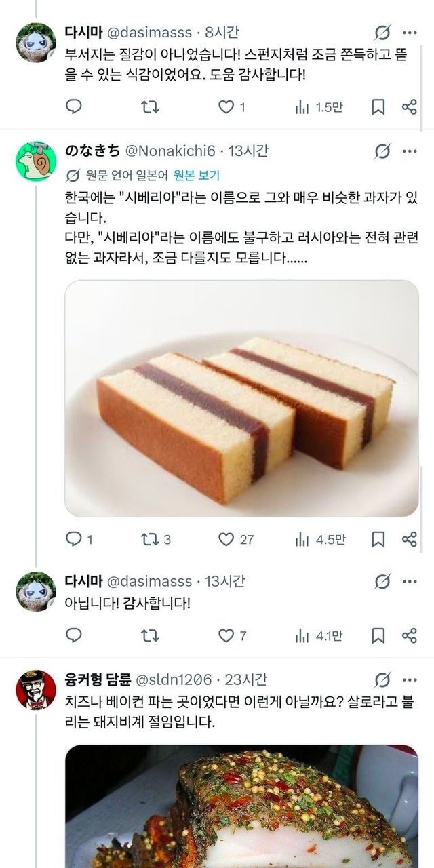Like the first 다시마 tweet with 1 like
434x868 pixels.
tap(225, 106)
